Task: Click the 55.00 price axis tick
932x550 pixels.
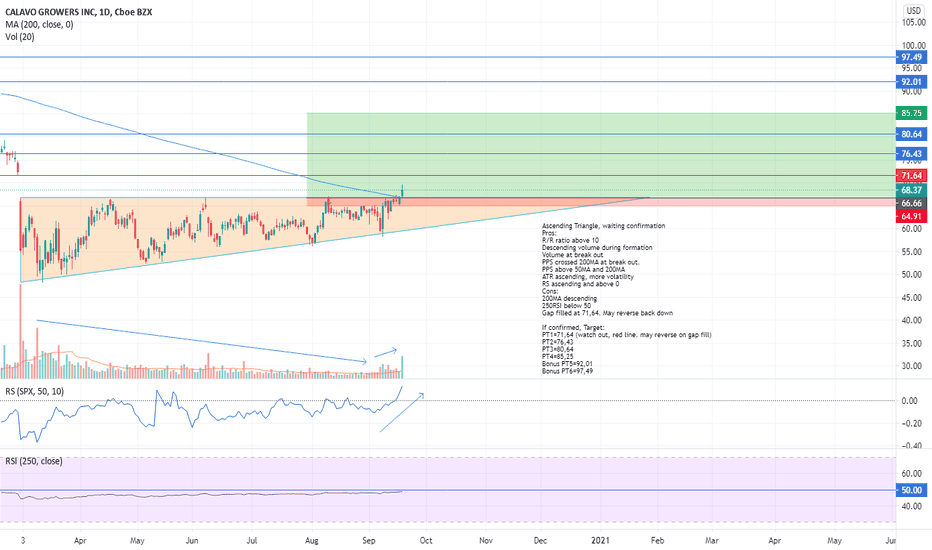Action: tap(914, 252)
